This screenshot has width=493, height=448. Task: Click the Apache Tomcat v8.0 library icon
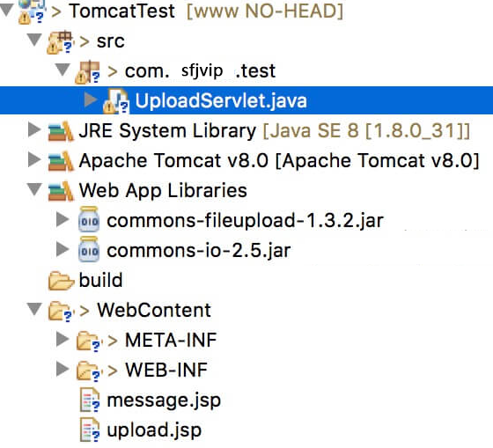click(61, 161)
